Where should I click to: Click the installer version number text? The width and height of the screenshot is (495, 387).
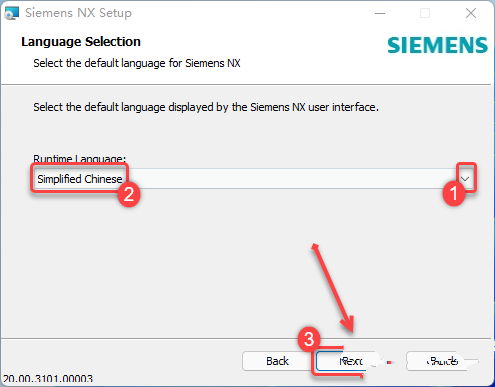48,379
